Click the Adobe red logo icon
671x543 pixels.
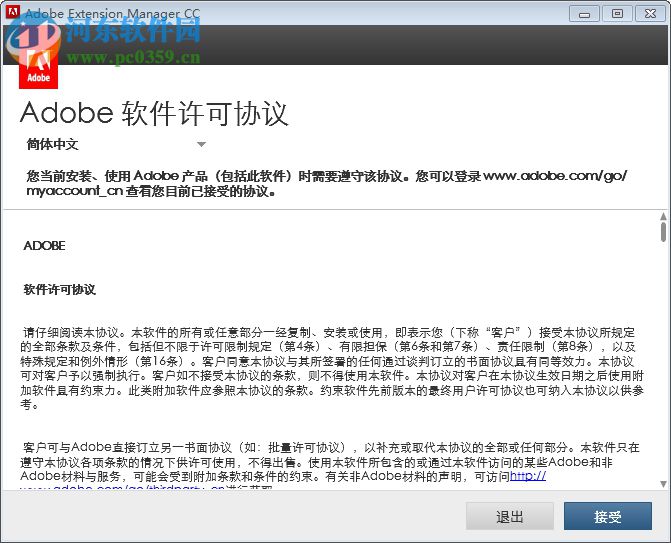pos(39,68)
